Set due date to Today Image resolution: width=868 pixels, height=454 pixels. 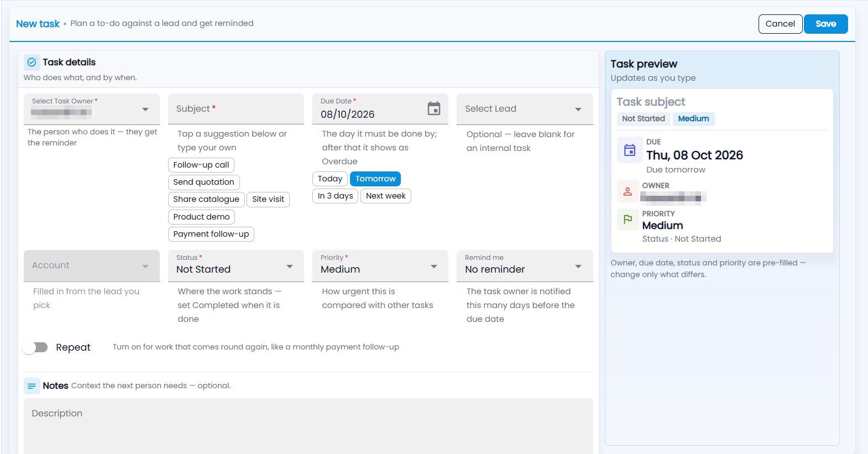point(330,179)
